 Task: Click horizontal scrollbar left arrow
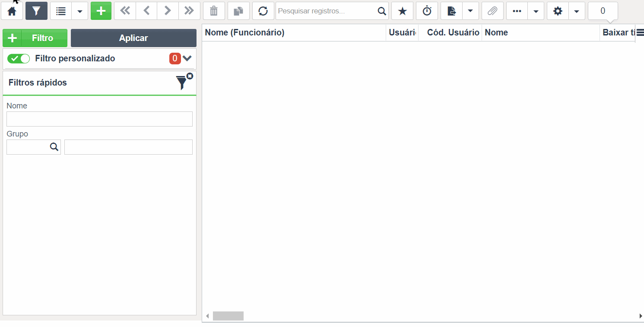(207, 316)
